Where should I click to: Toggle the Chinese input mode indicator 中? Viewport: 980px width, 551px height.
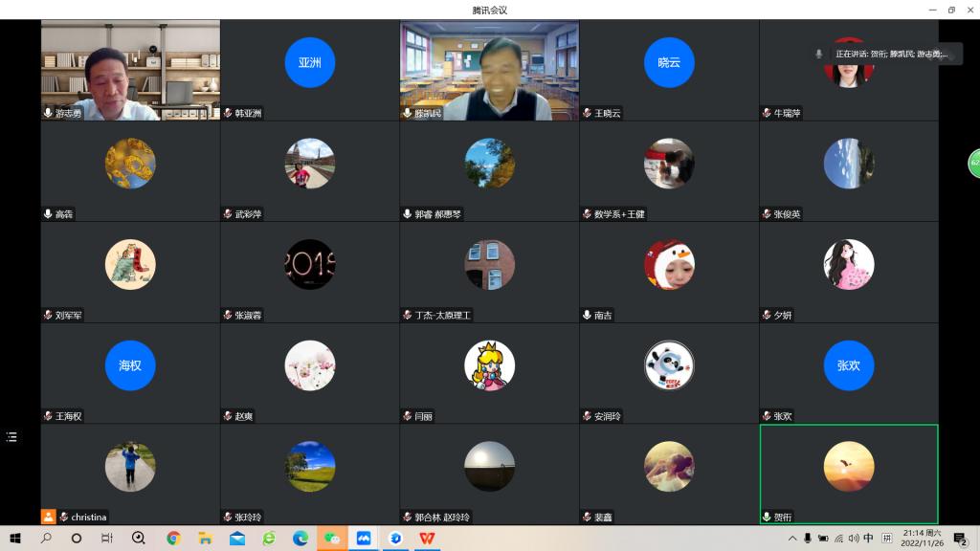pos(868,539)
